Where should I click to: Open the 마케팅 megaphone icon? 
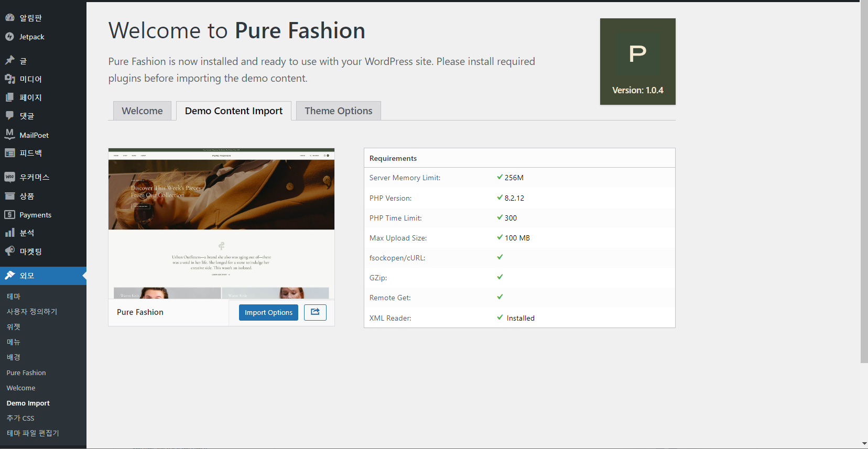(9, 251)
